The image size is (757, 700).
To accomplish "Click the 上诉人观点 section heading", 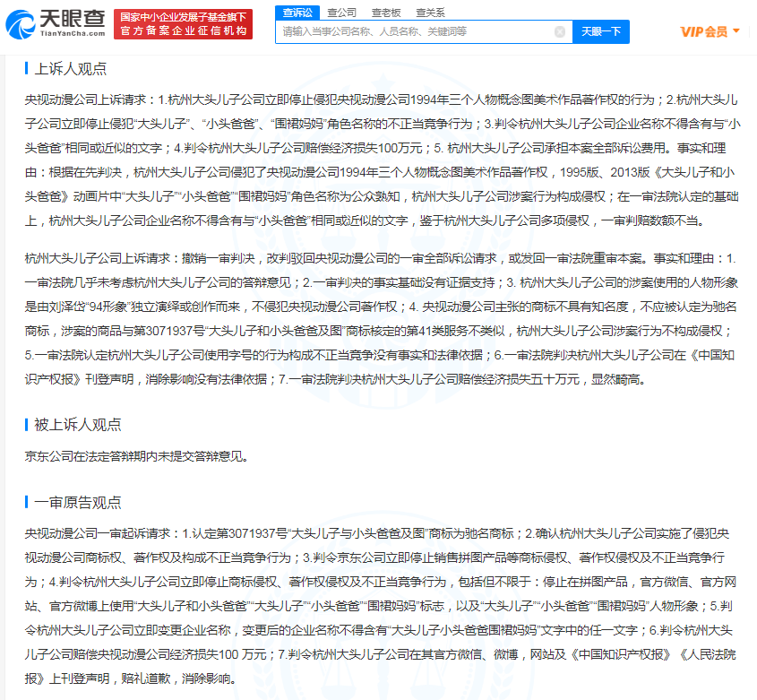I will point(71,69).
